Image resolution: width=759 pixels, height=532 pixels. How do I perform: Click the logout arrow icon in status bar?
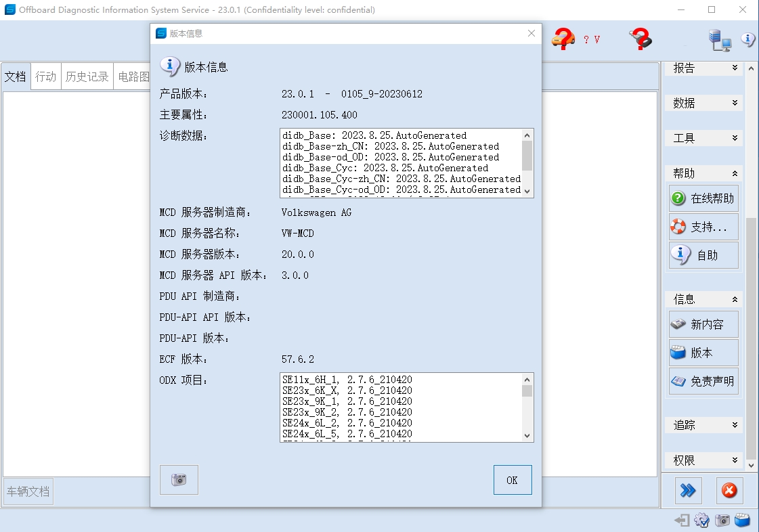point(682,520)
